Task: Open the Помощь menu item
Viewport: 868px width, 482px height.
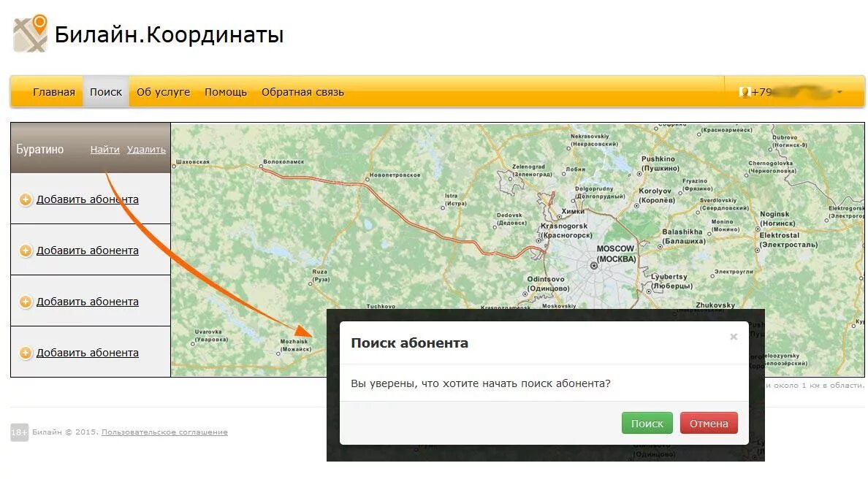Action: click(226, 92)
